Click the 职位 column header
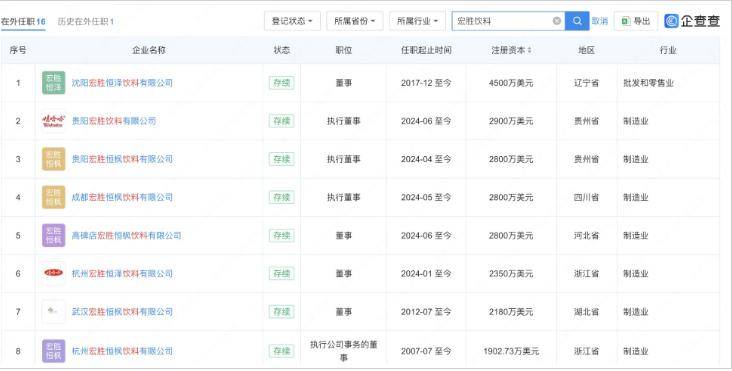The width and height of the screenshot is (732, 371). 344,50
